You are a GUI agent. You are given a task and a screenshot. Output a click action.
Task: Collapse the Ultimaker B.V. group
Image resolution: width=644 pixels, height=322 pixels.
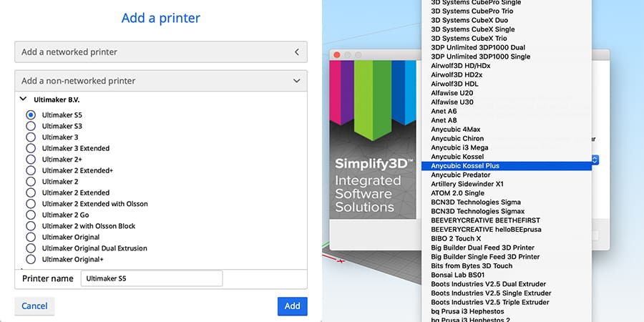click(x=24, y=99)
